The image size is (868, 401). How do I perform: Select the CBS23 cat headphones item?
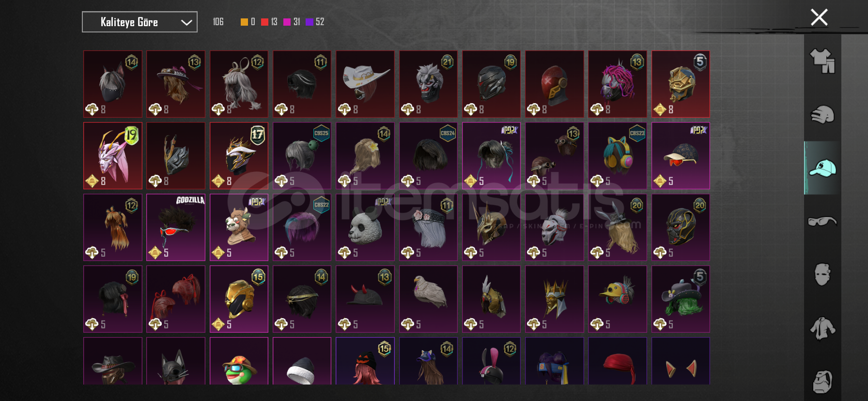pyautogui.click(x=618, y=155)
